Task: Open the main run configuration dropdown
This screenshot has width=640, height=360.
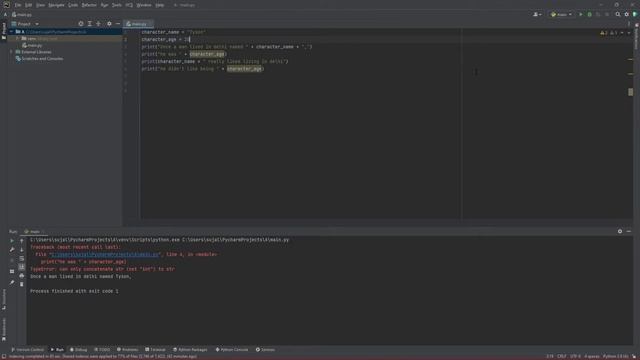Action: pos(561,14)
